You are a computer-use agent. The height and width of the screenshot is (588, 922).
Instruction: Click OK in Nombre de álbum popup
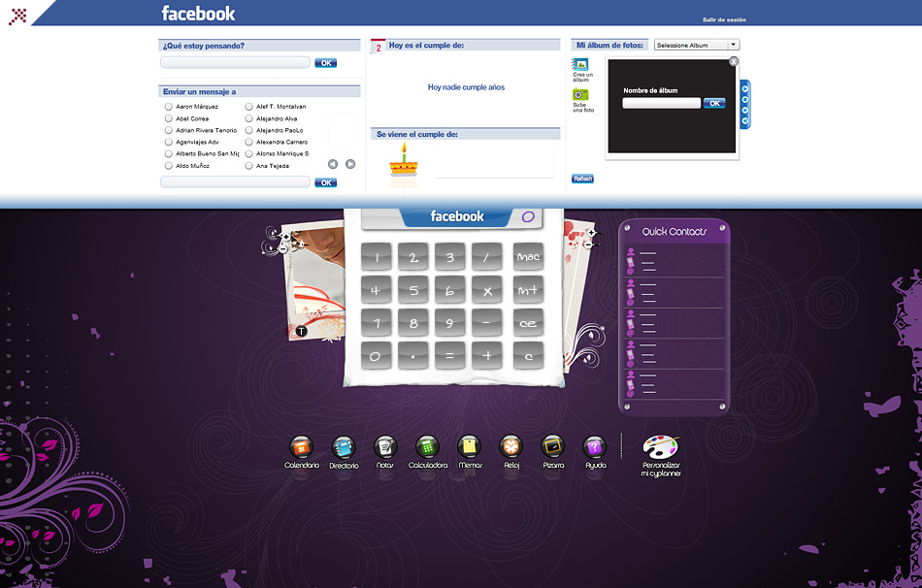(x=714, y=103)
